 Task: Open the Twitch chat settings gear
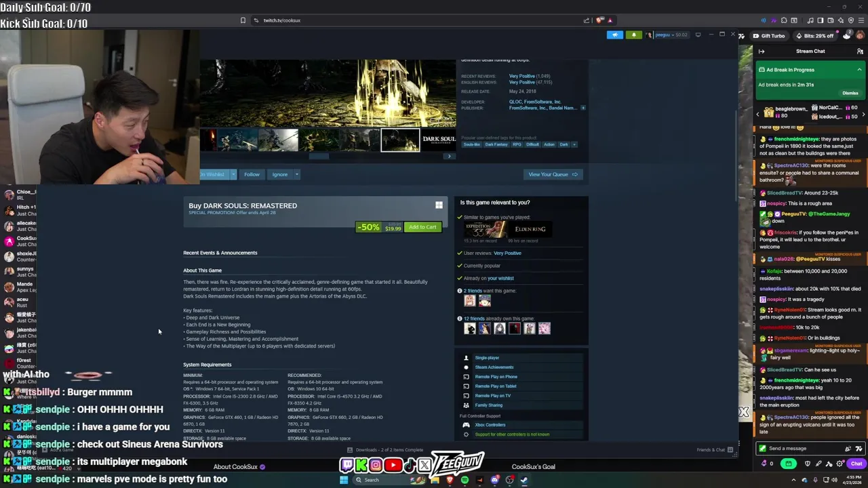coord(840,464)
